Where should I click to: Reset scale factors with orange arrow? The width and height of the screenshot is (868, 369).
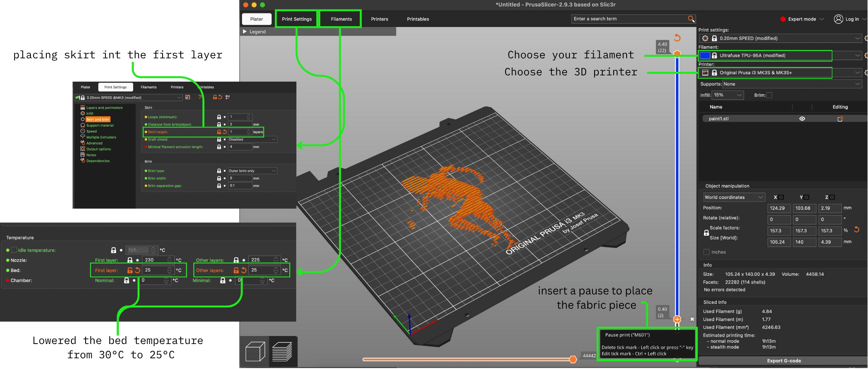point(857,230)
